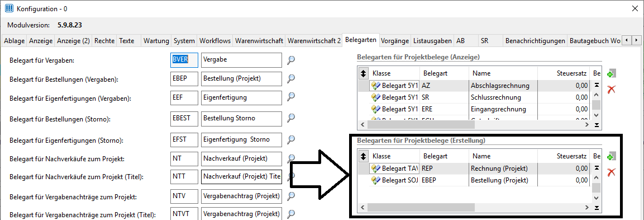Remove entry with red X in Erstellung list
Image resolution: width=644 pixels, height=220 pixels.
point(611,172)
